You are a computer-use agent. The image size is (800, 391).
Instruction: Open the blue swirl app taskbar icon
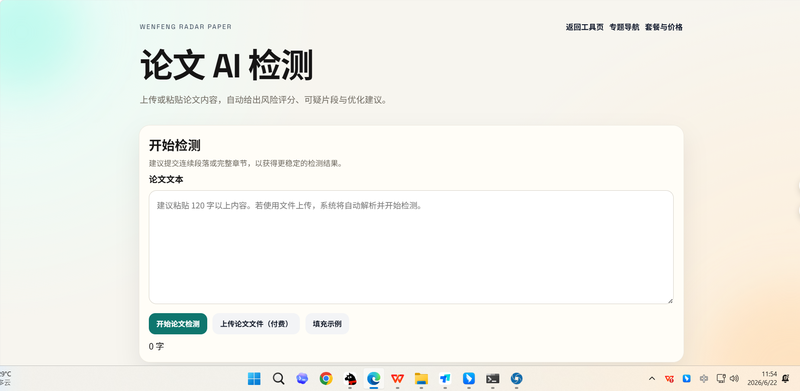(516, 378)
